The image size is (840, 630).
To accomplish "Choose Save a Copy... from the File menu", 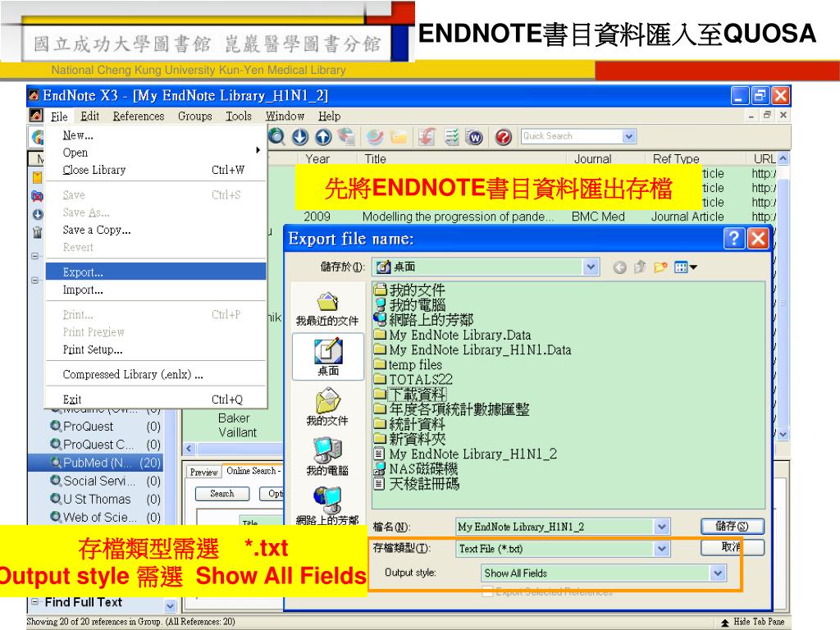I will (156, 230).
